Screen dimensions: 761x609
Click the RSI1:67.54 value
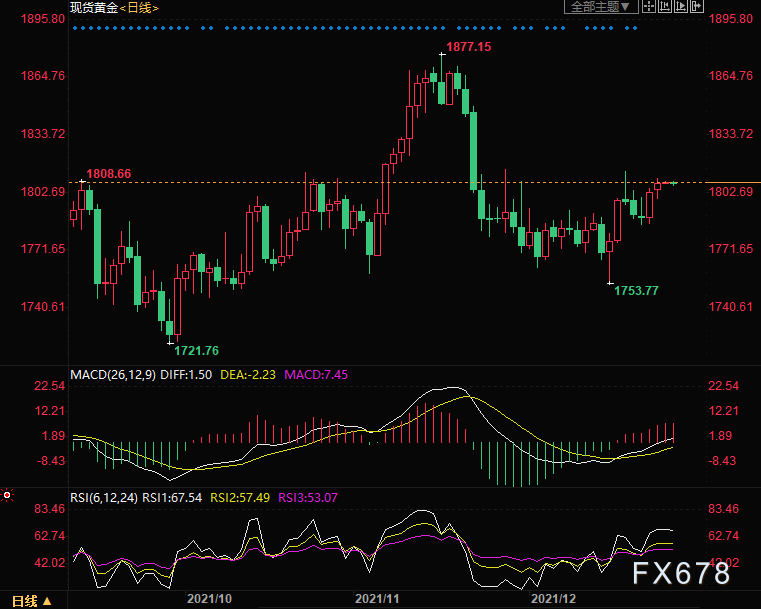pyautogui.click(x=172, y=497)
